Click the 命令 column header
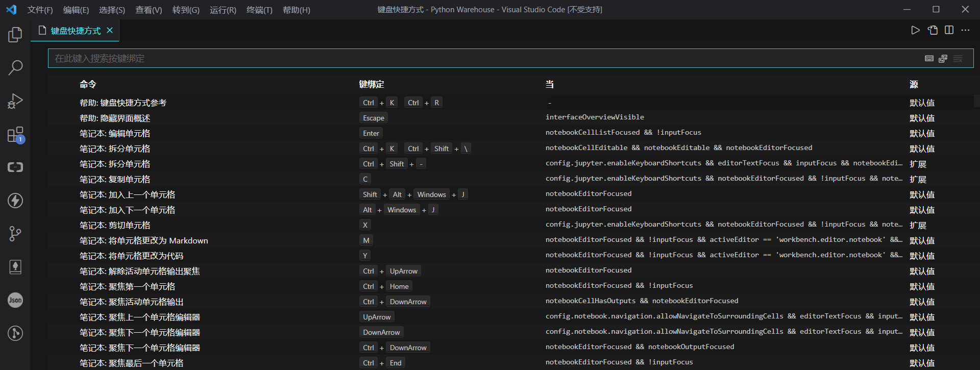Image resolution: width=980 pixels, height=370 pixels. point(88,84)
